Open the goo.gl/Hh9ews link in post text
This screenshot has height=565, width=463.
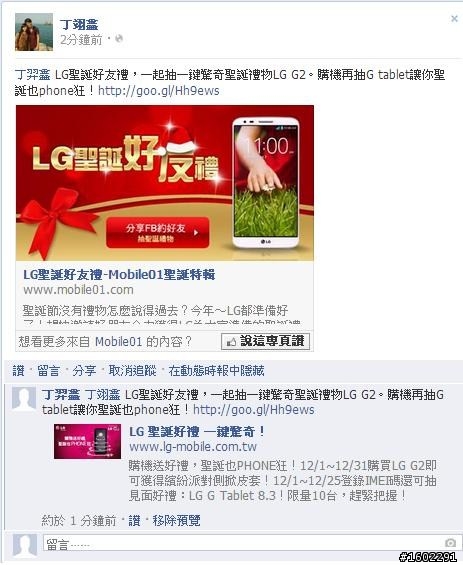pos(159,90)
